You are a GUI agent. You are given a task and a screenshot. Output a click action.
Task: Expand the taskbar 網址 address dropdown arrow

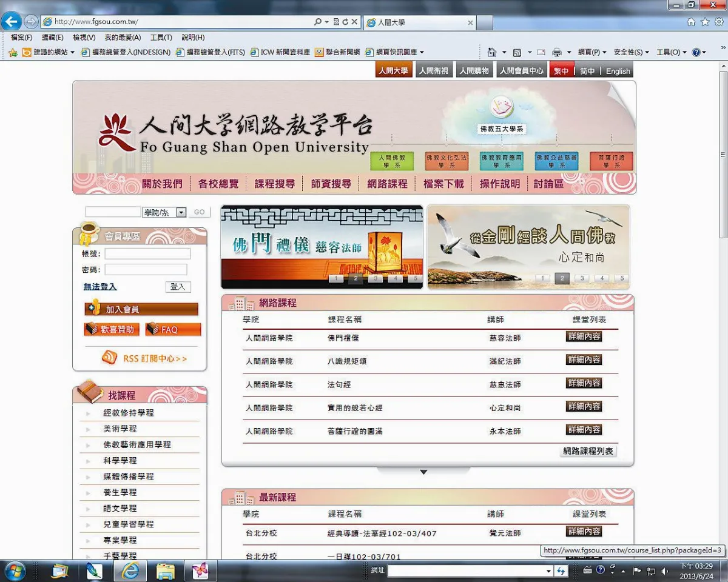point(548,570)
